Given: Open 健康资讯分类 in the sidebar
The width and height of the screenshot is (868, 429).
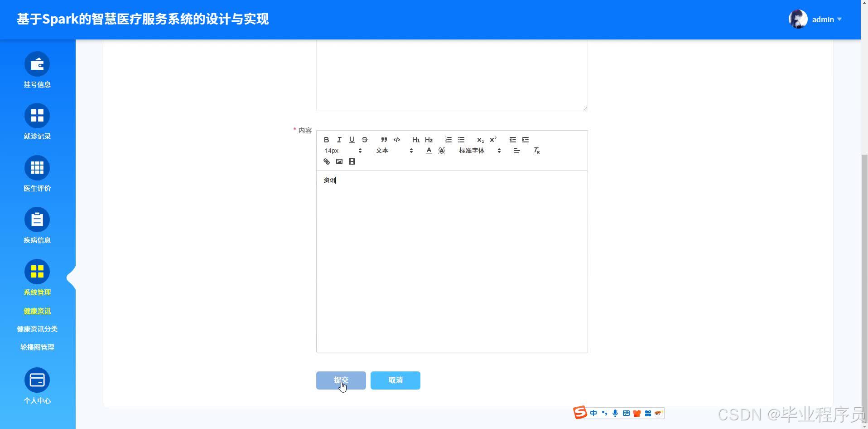Looking at the screenshot, I should [x=37, y=328].
